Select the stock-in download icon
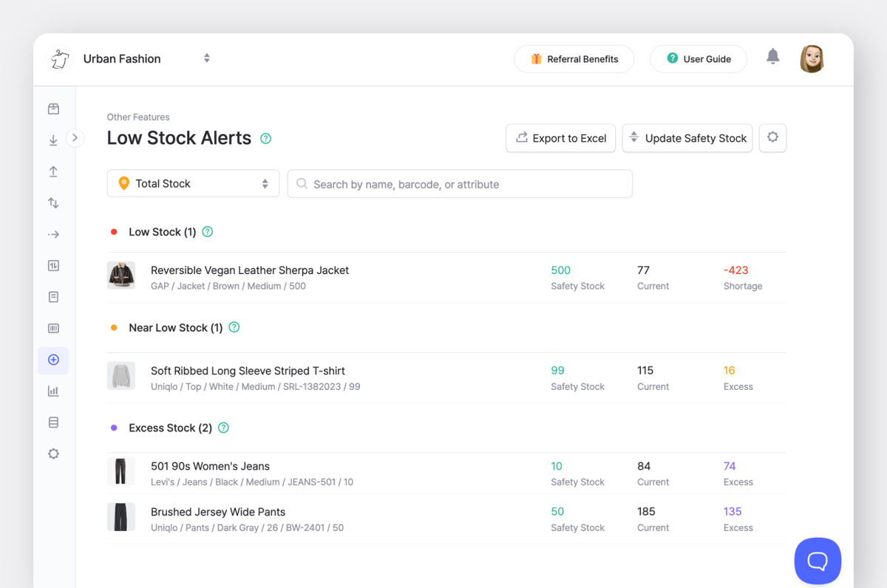 click(53, 140)
